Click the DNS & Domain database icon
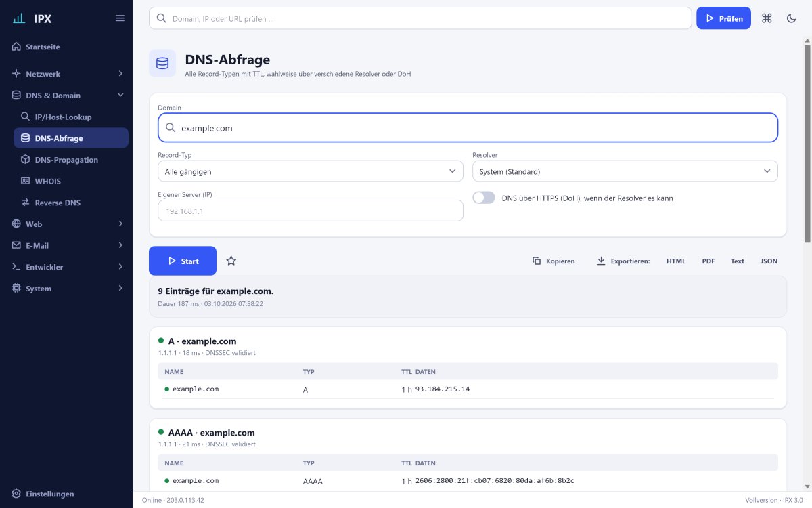 [17, 95]
